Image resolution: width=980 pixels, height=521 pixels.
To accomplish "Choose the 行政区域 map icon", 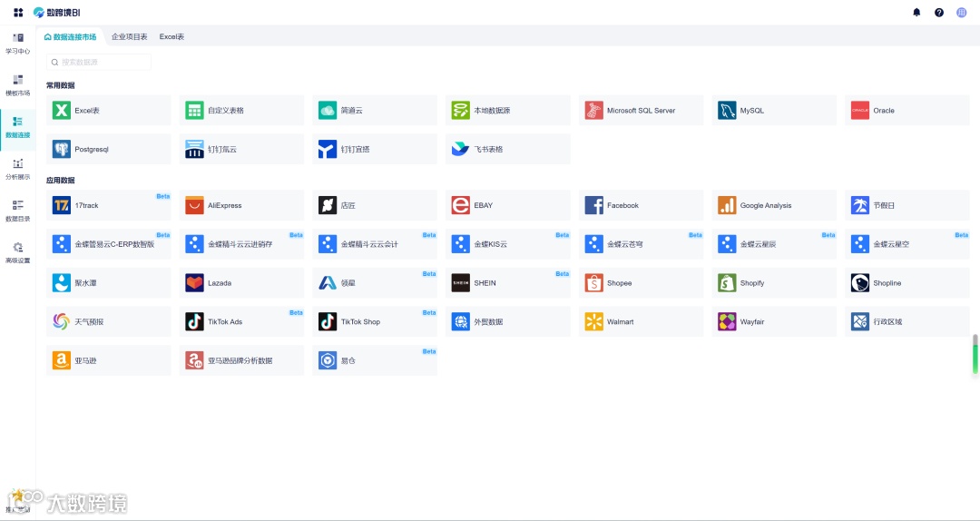I will [860, 321].
